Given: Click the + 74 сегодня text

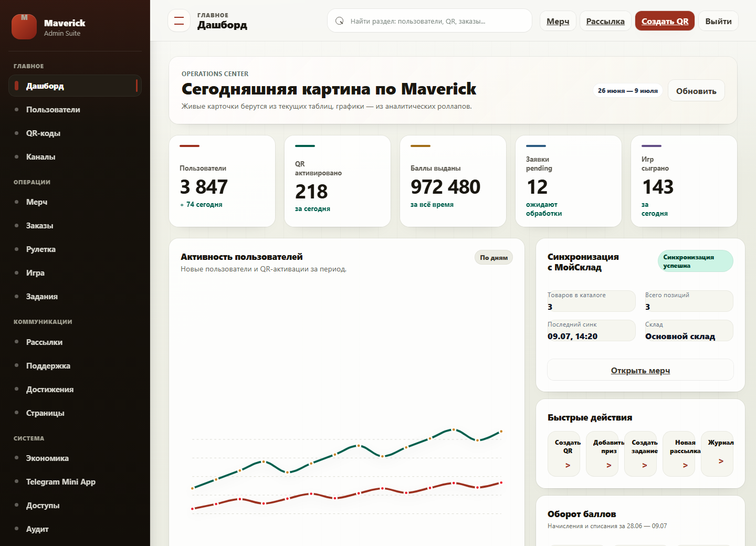Looking at the screenshot, I should point(201,204).
